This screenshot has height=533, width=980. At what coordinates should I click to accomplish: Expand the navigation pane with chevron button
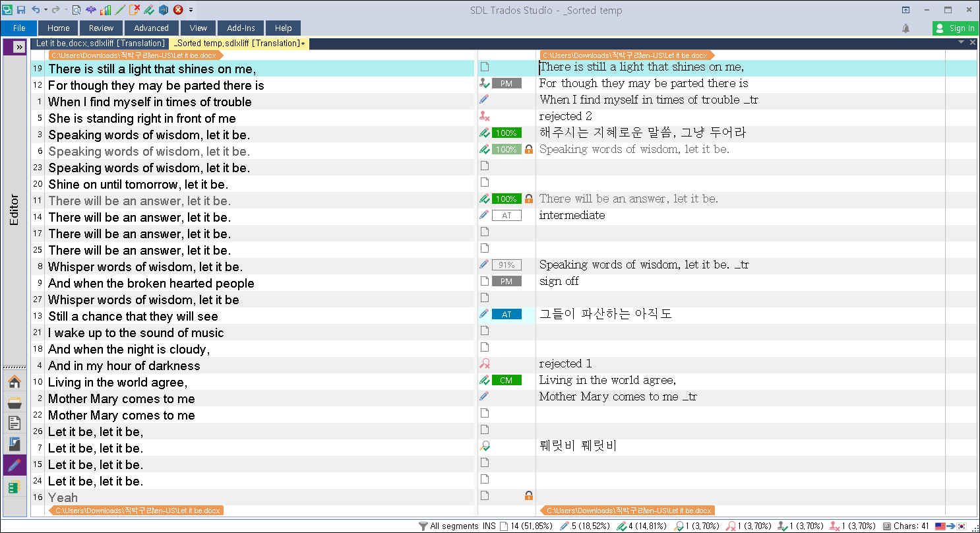pos(19,47)
